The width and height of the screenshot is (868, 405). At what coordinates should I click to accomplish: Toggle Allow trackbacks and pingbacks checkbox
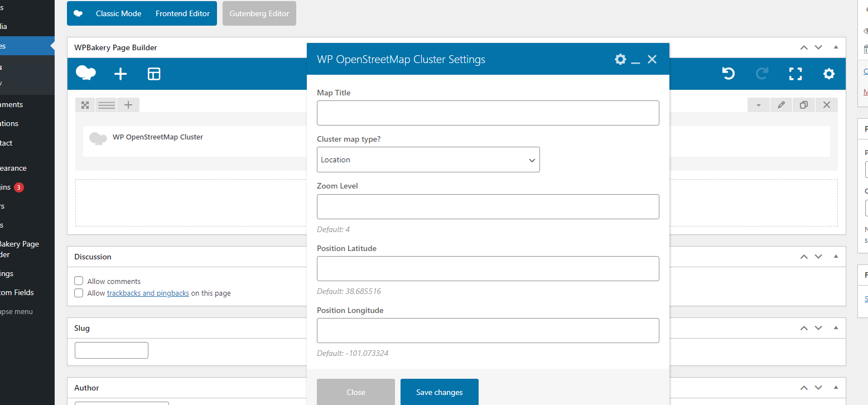79,293
